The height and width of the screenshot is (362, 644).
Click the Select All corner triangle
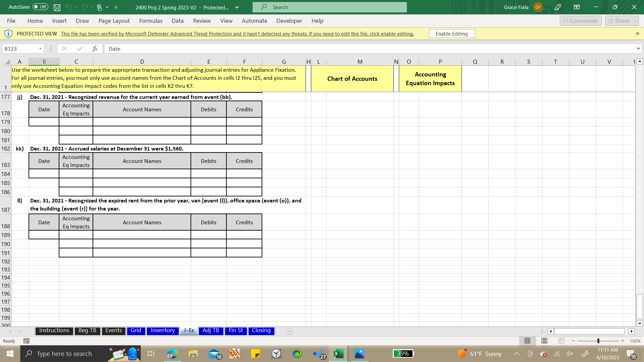(7, 62)
